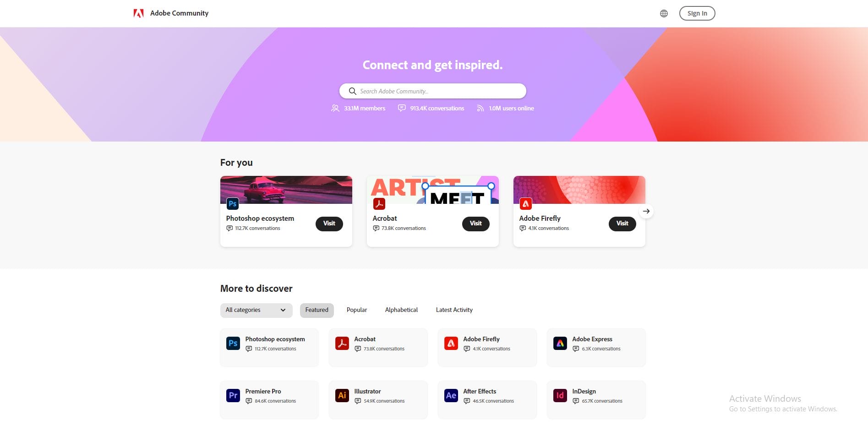Open the Adobe Express icon tile
This screenshot has height=426, width=868.
tap(560, 343)
